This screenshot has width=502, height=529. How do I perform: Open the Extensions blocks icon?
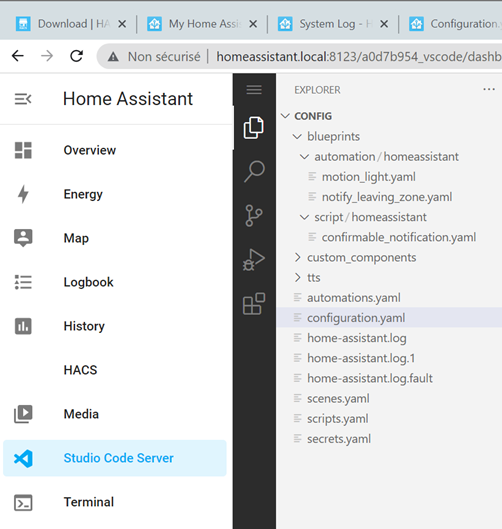point(254,304)
